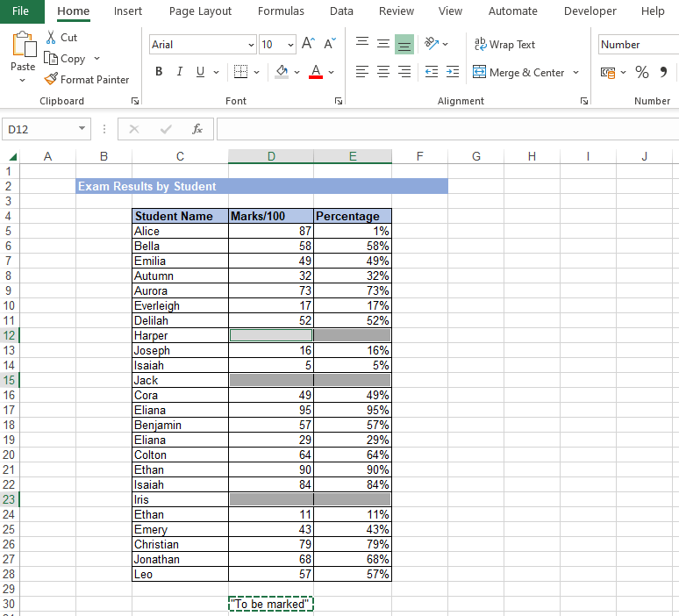Viewport: 679px width, 616px height.
Task: Open the Formulas ribbon tab
Action: 281,11
